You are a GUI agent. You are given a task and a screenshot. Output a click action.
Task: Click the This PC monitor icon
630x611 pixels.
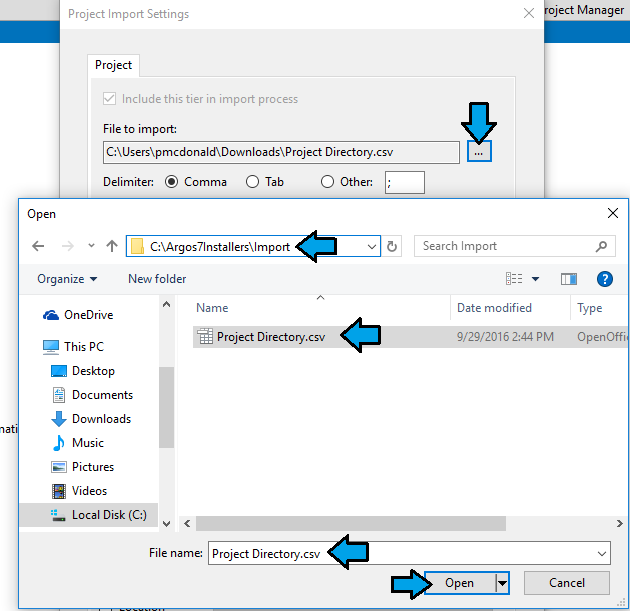click(51, 347)
